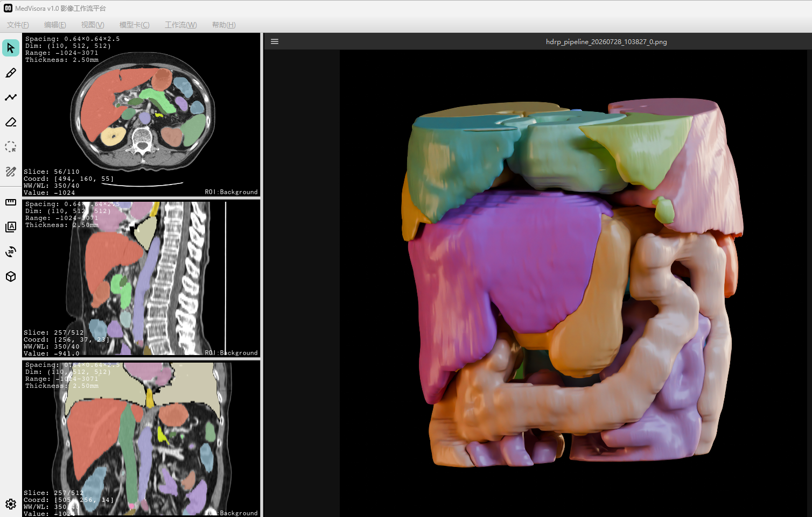Click 'Coord: [494, 160, 55]' text

pos(69,179)
